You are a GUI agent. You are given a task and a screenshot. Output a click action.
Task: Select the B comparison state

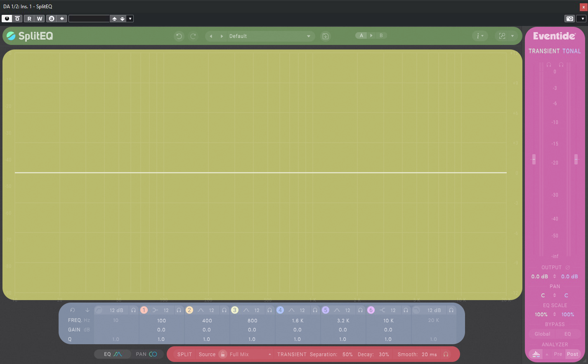tap(381, 35)
